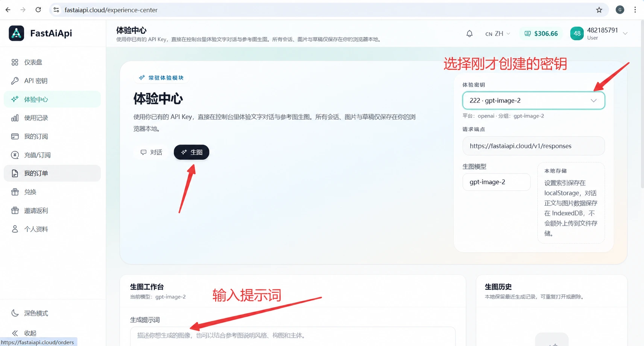The width and height of the screenshot is (644, 346).
Task: Open the 222 · gpt-image-2 key dropdown
Action: pyautogui.click(x=533, y=101)
